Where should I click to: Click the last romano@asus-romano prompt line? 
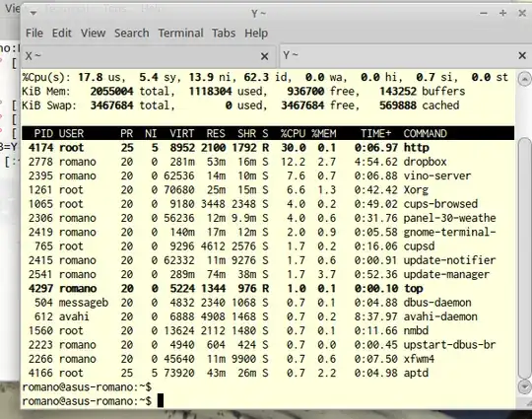87,401
